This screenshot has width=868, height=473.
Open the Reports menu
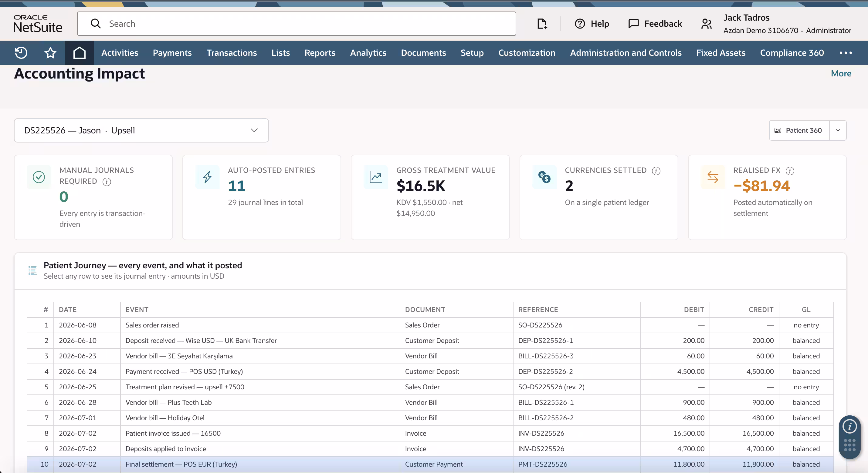pos(320,53)
